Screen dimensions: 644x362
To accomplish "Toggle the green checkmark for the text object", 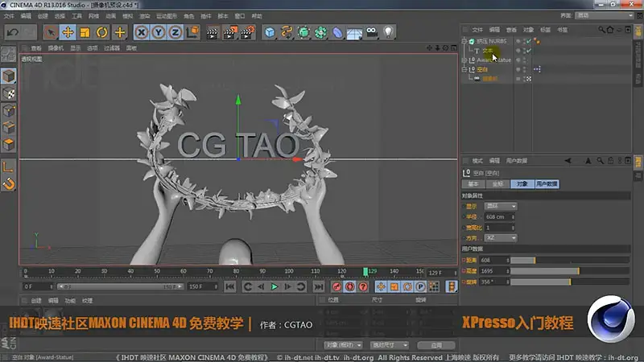I will point(529,51).
